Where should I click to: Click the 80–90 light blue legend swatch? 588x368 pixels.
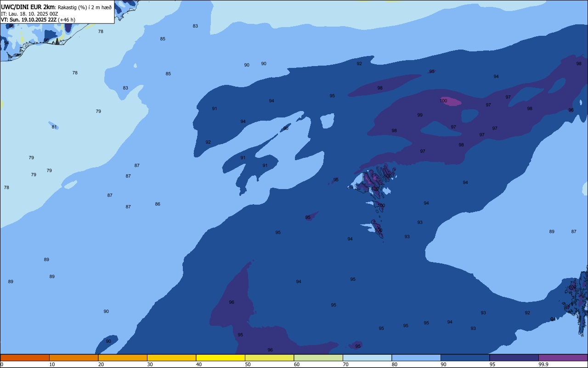(x=416, y=357)
